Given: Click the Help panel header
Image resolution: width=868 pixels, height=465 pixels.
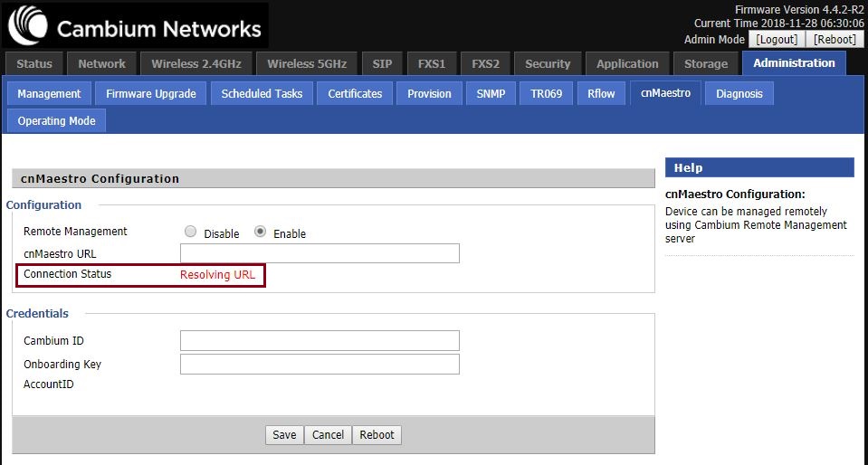Looking at the screenshot, I should tap(759, 167).
